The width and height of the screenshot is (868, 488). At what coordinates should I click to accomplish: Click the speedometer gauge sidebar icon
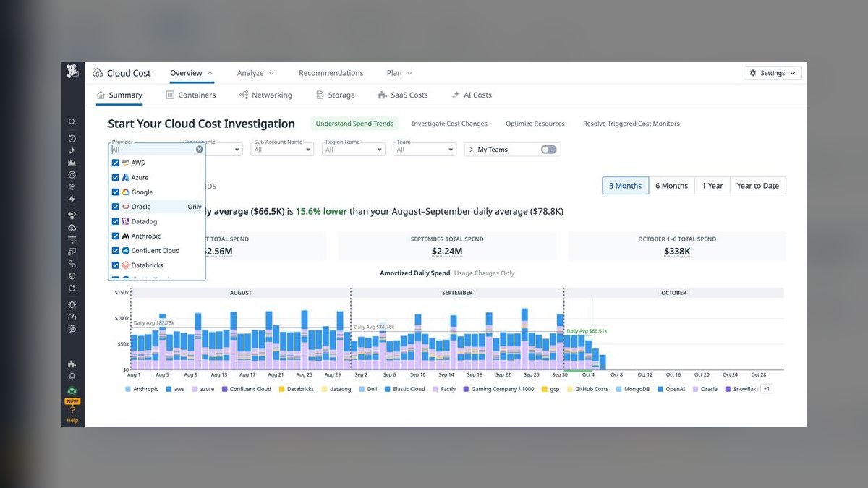pos(72,317)
